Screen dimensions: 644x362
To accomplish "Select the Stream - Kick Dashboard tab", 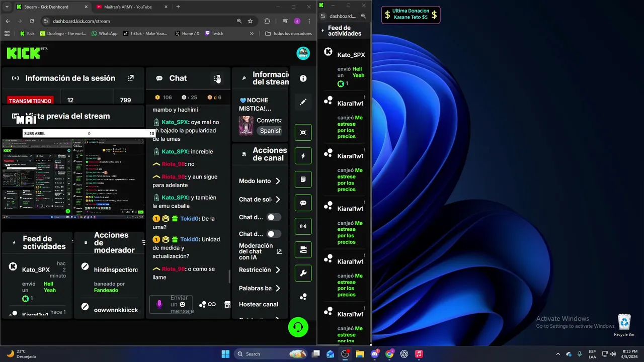I will point(52,7).
